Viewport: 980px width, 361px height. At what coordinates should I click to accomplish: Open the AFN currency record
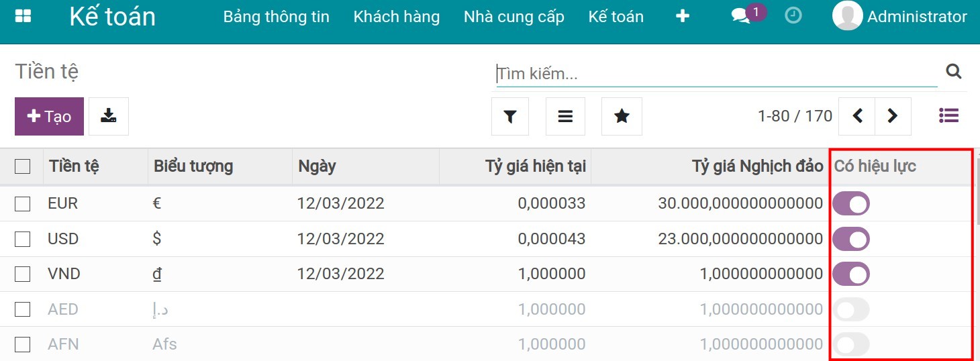(x=63, y=344)
